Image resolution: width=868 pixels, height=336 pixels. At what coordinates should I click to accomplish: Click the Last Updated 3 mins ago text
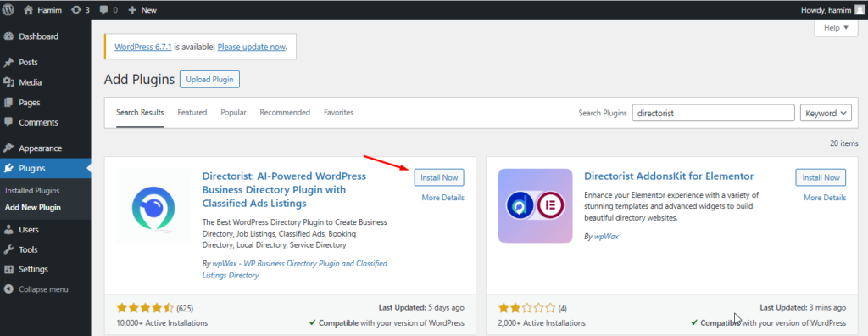803,307
